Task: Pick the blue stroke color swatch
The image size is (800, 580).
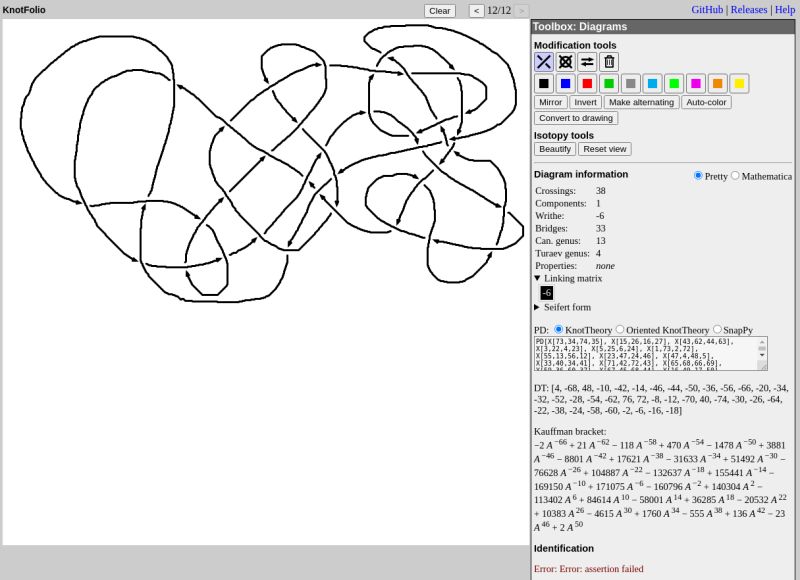Action: pyautogui.click(x=566, y=84)
